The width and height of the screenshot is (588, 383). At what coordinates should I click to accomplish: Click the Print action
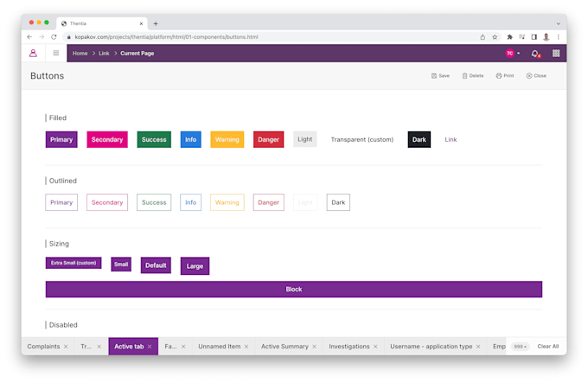[x=505, y=76]
